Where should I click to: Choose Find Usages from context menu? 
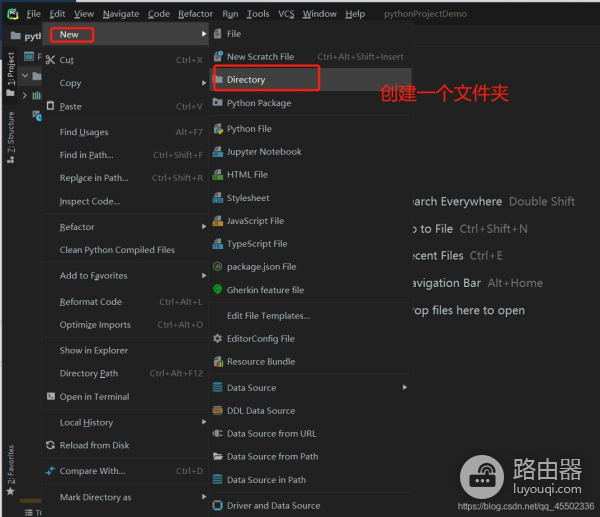coord(126,132)
